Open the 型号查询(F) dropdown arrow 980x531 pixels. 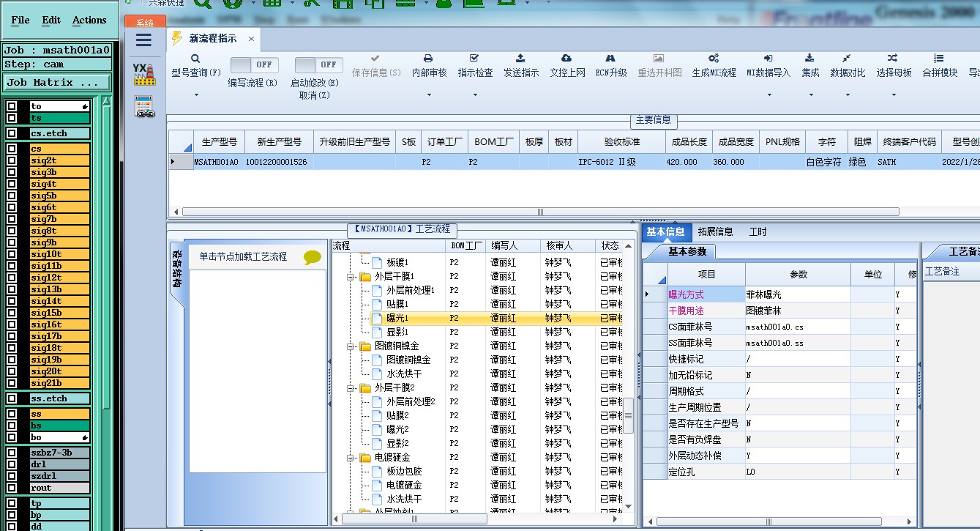pos(196,94)
